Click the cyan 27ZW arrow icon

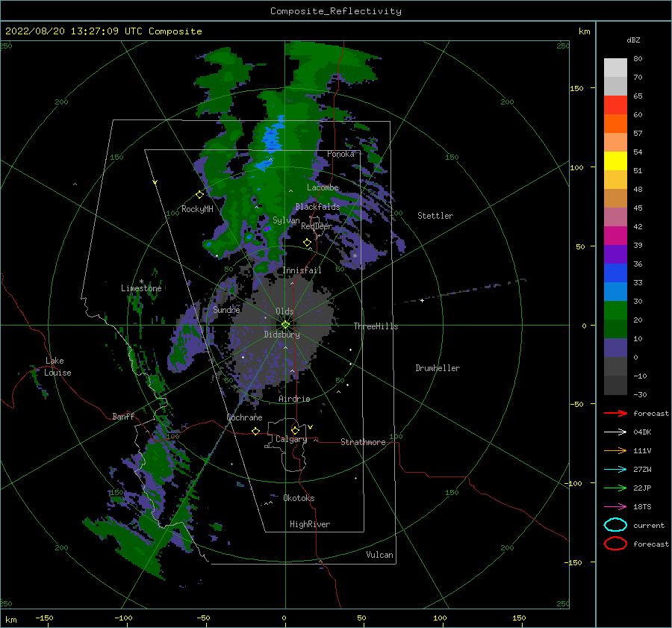[x=615, y=469]
